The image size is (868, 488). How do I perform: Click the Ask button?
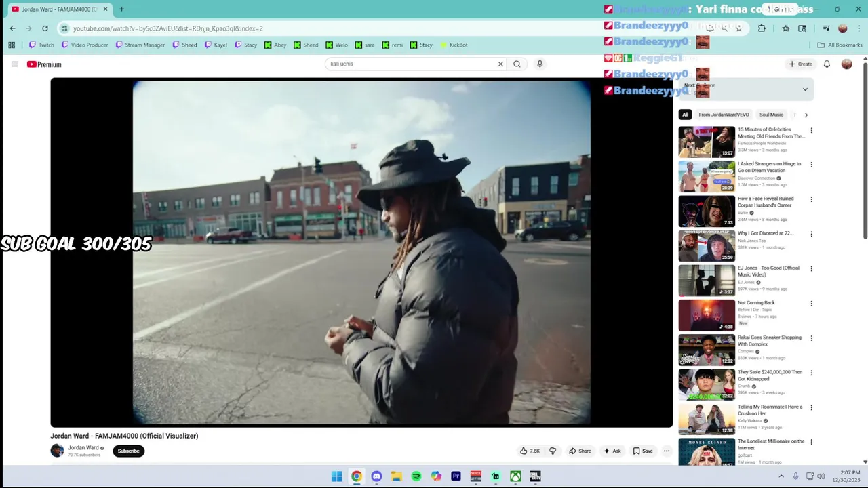pyautogui.click(x=612, y=451)
